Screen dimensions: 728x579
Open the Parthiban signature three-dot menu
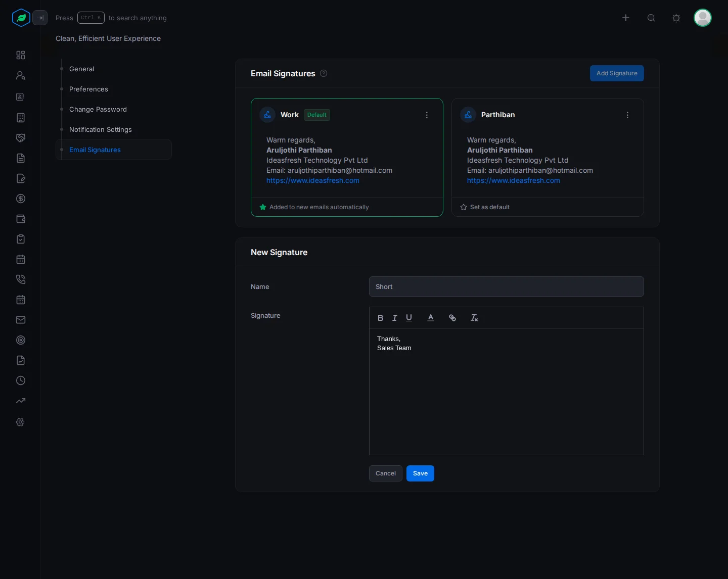[627, 115]
